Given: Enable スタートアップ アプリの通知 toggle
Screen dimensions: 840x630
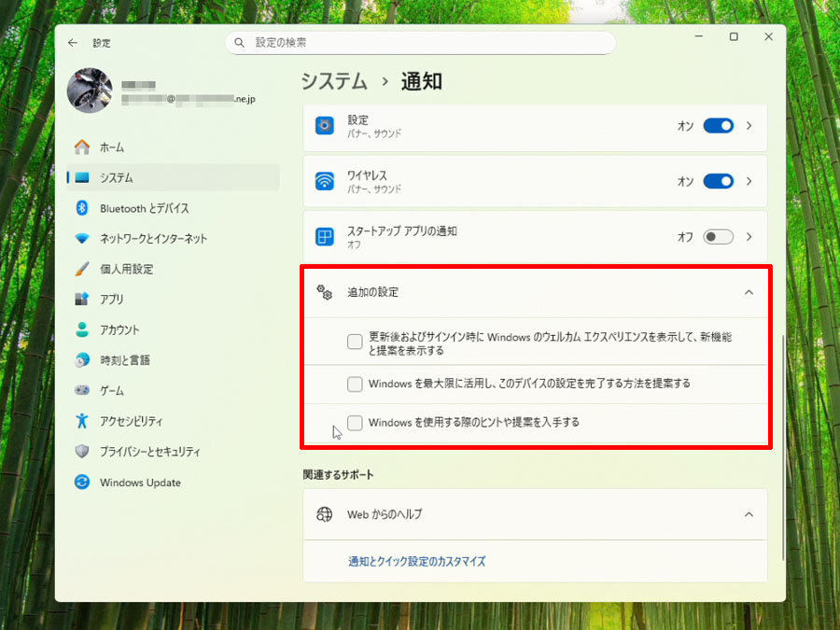Looking at the screenshot, I should pyautogui.click(x=719, y=237).
